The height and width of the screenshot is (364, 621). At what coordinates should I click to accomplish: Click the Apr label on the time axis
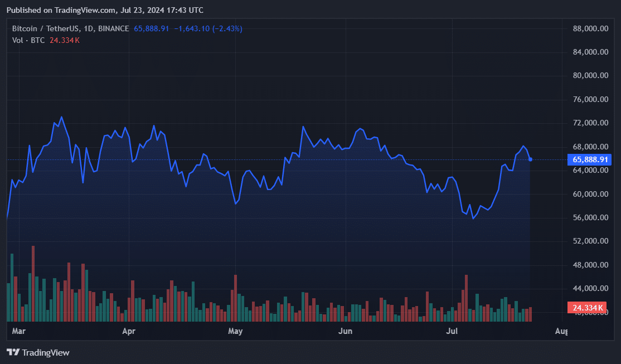tap(129, 331)
